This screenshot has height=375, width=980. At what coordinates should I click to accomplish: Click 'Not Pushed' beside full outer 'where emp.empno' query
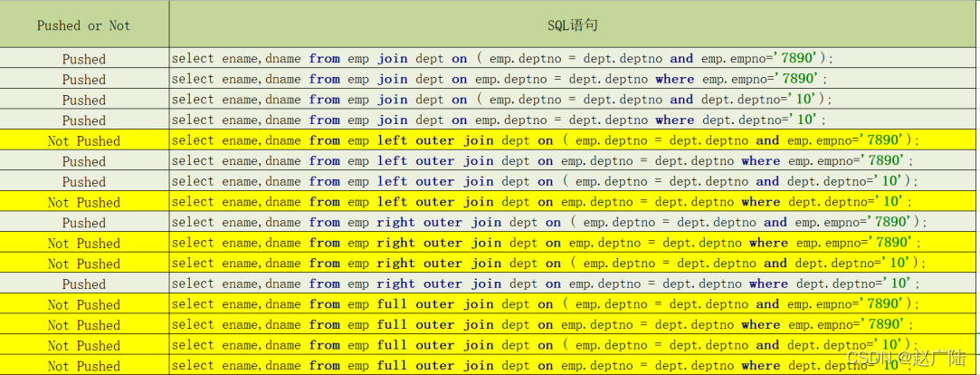(84, 325)
